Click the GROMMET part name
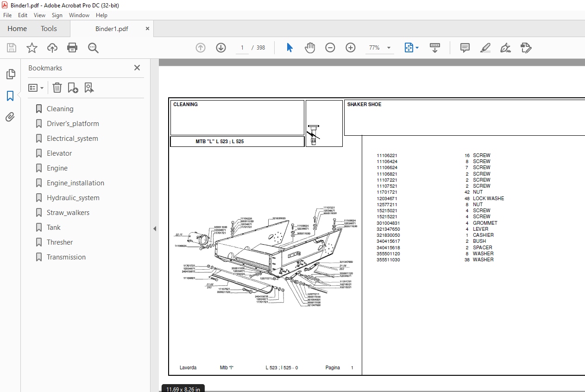Image resolution: width=585 pixels, height=392 pixels. pos(485,223)
